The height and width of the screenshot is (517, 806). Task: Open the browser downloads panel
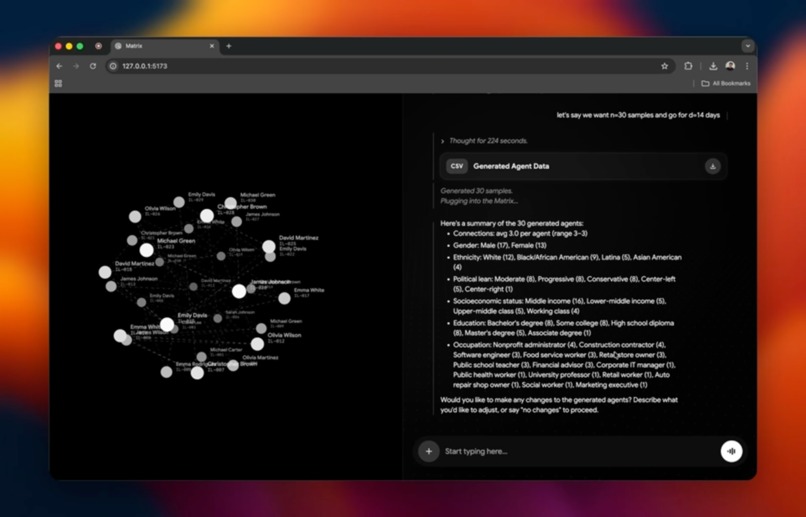tap(713, 66)
